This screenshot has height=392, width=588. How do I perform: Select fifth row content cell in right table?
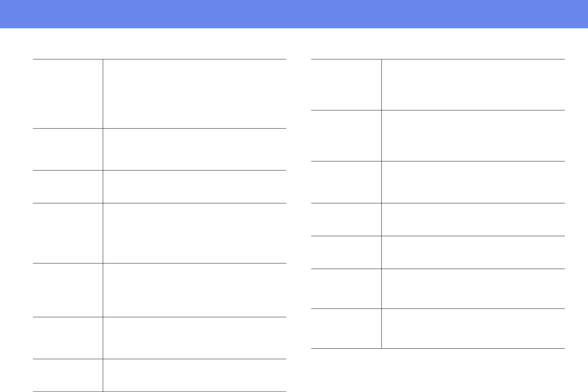[x=473, y=252]
